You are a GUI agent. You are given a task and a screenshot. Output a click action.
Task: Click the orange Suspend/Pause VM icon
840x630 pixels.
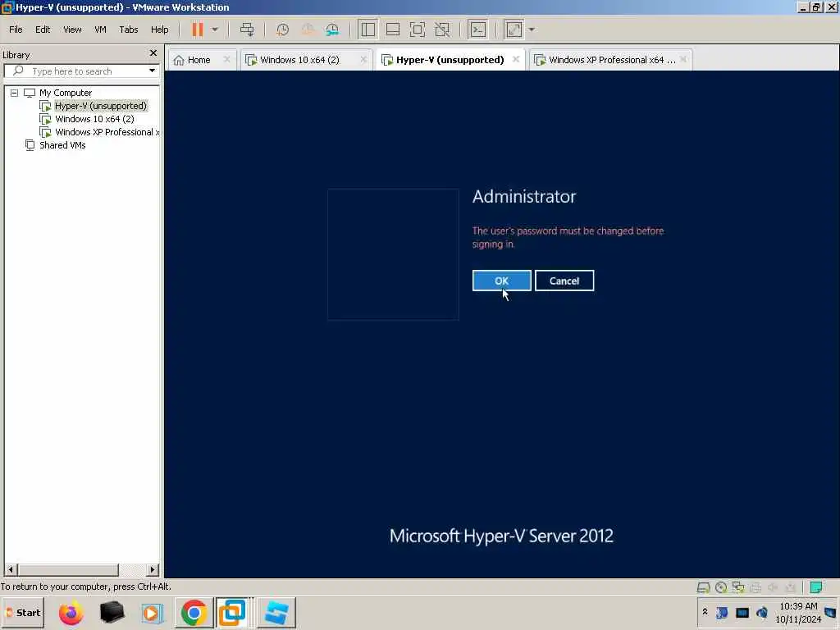tap(198, 30)
